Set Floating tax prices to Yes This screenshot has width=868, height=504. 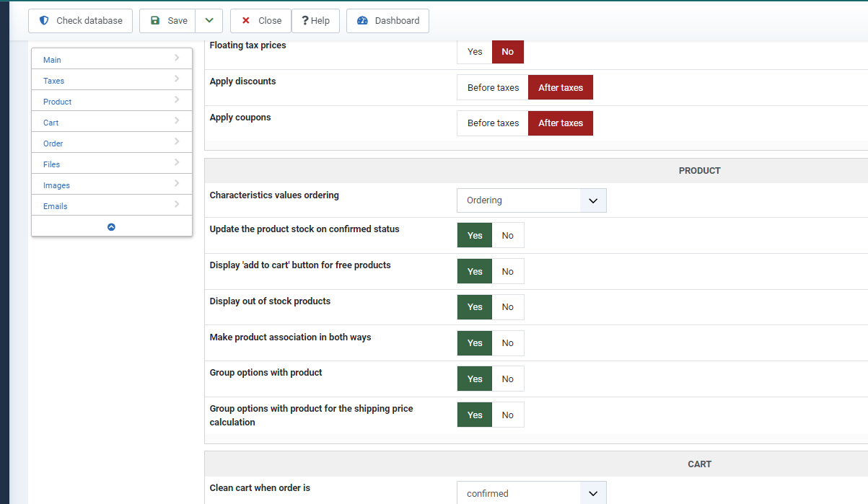pos(475,52)
